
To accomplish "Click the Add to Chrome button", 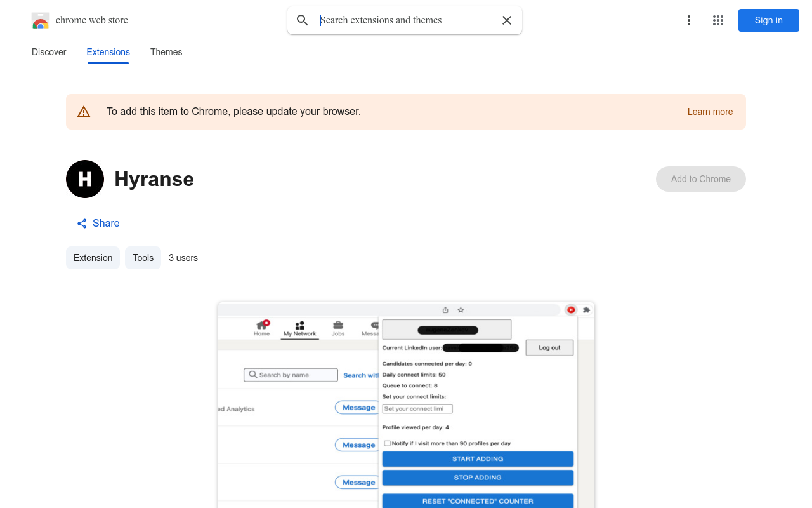I will pos(701,179).
